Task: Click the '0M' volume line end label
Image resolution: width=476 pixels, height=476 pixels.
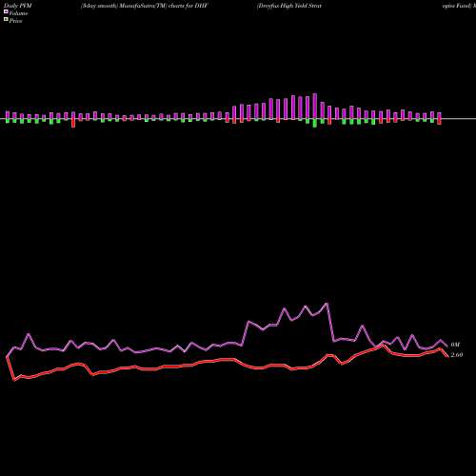Action: point(455,345)
